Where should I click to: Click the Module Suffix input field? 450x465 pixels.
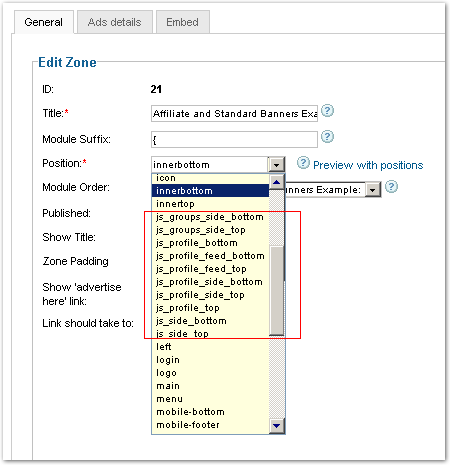[x=234, y=139]
